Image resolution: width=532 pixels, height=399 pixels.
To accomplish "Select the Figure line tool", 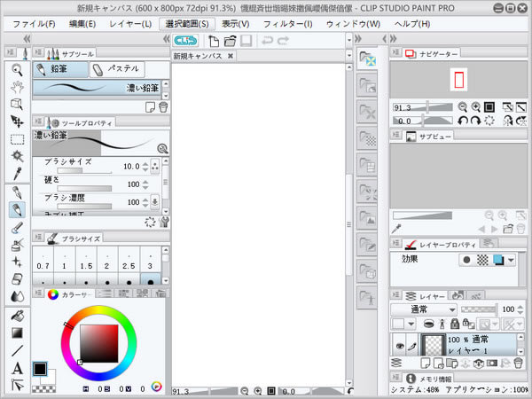I will pos(17,350).
